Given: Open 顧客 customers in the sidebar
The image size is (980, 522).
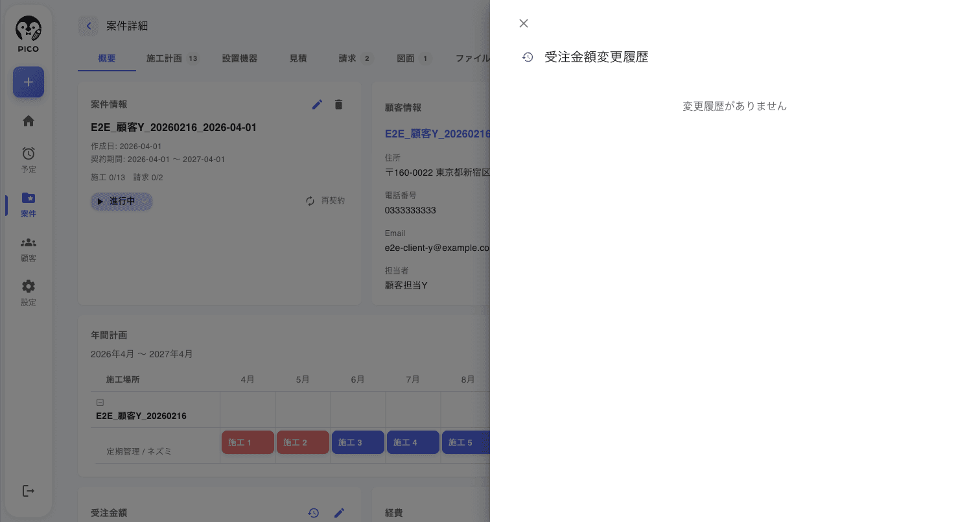Looking at the screenshot, I should [x=29, y=249].
